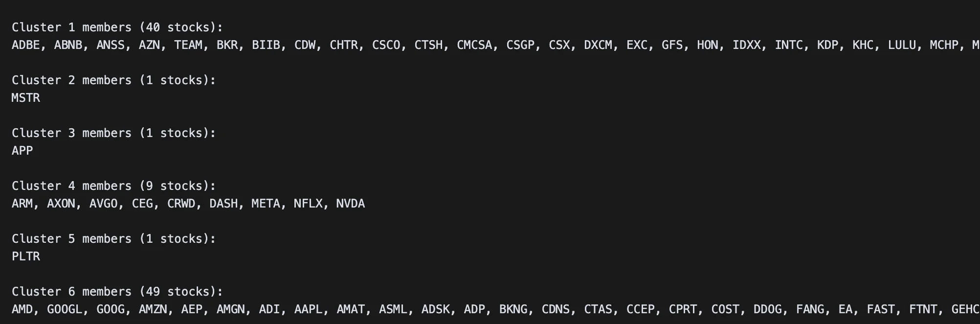
Task: Click the INTC ticker in Cluster 1
Action: coord(789,45)
